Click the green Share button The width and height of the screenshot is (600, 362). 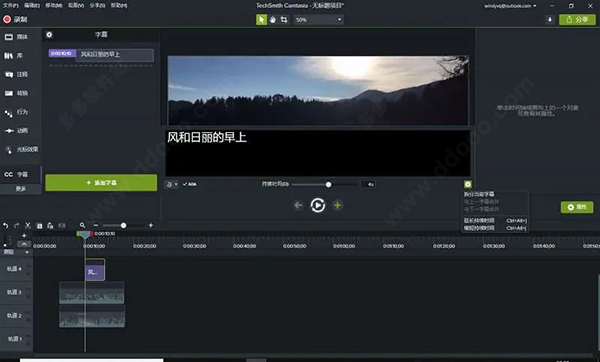pos(577,20)
